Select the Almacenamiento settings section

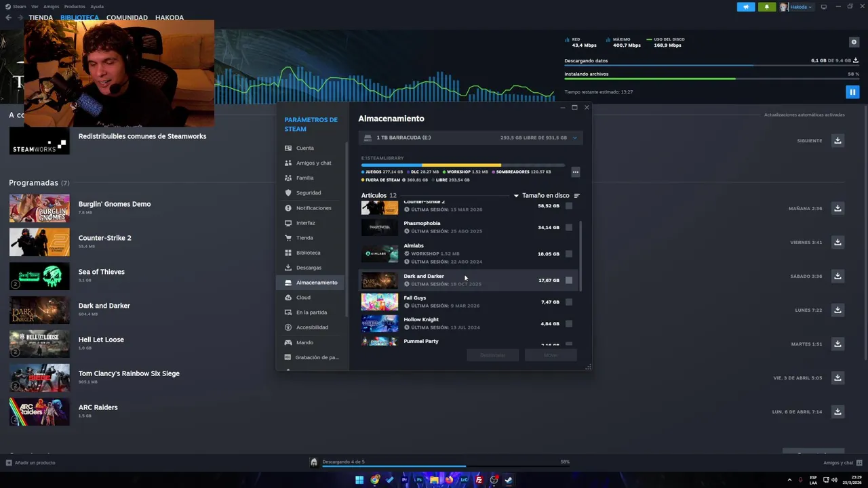311,283
